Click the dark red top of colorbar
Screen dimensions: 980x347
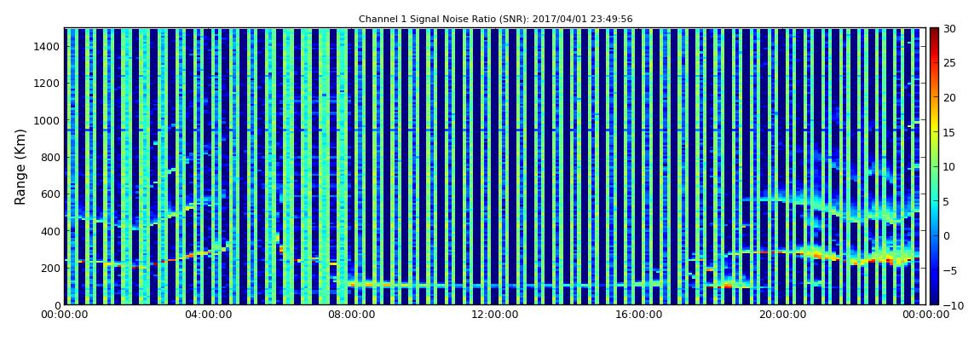(934, 32)
